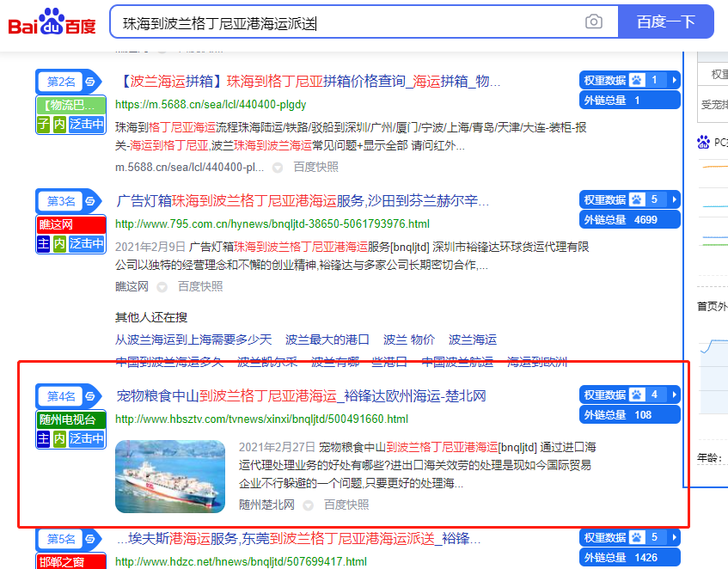Click 泛击中 tag under 第2名 result

[87, 125]
